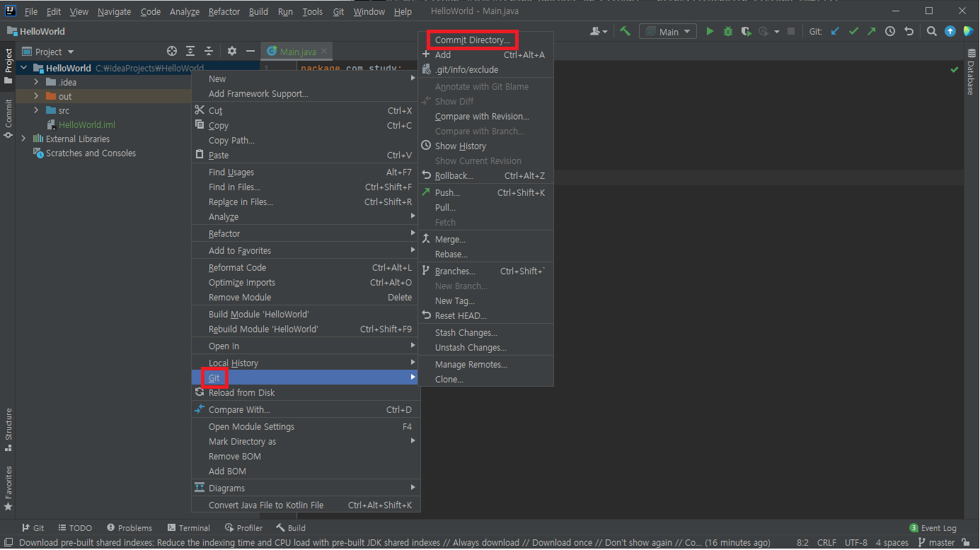Toggle the Project tool window sidebar button
Screen dimensions: 980x550
point(8,66)
